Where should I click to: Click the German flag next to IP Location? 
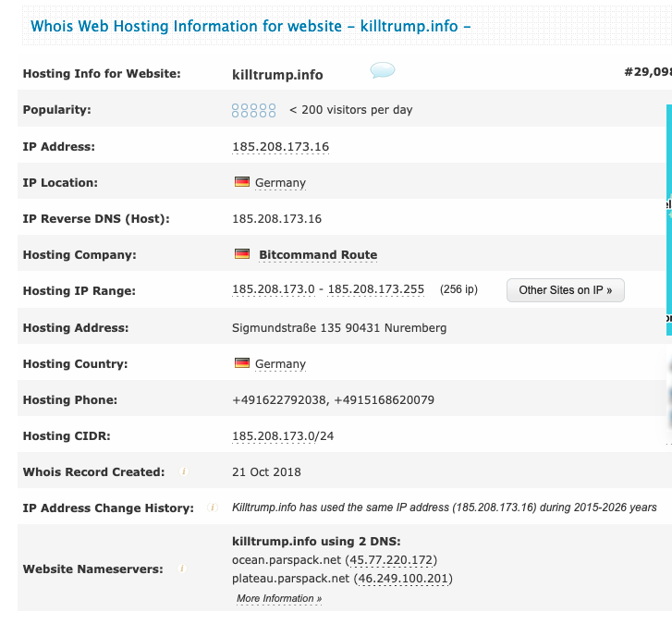tap(242, 182)
